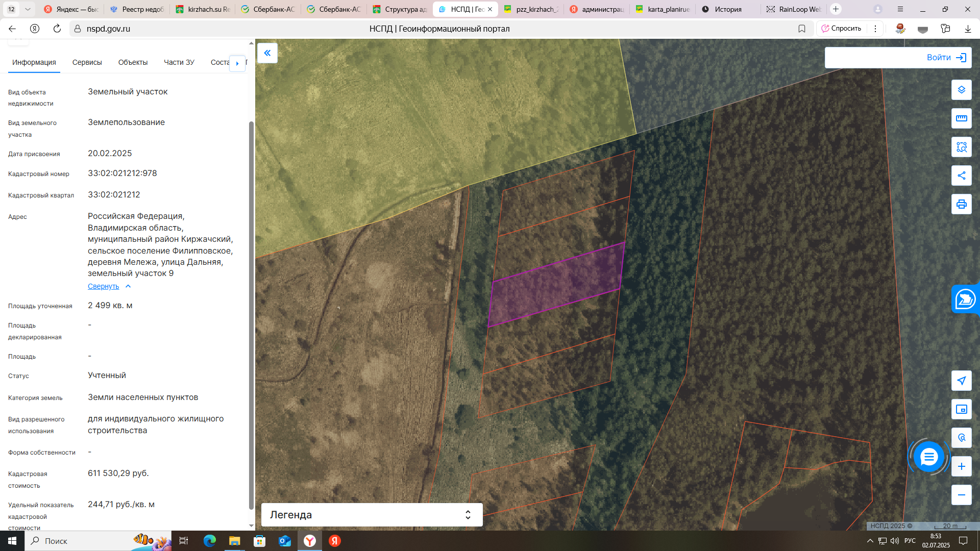Click the print map icon

(x=961, y=204)
